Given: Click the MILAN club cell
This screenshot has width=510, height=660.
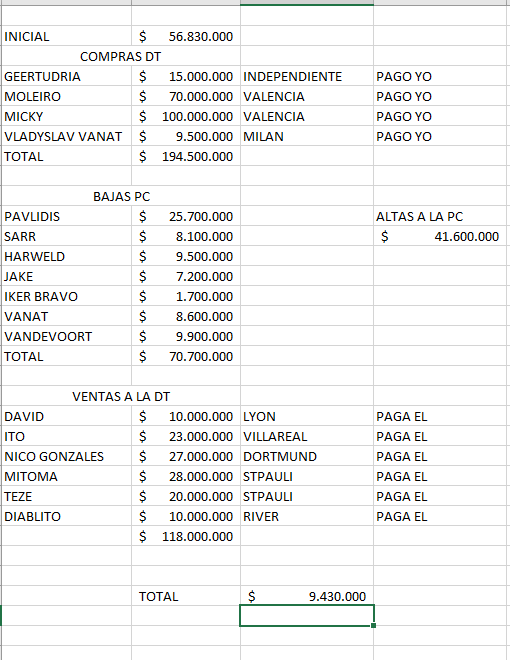Looking at the screenshot, I should point(307,136).
